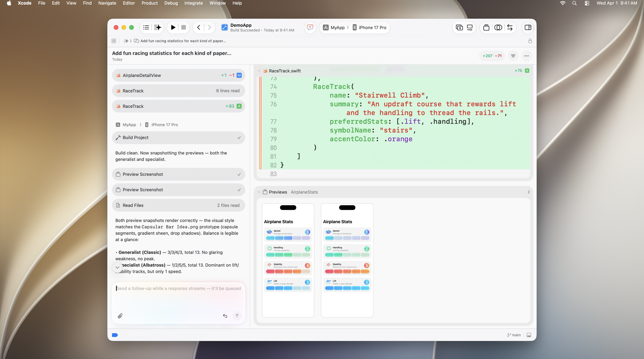The height and width of the screenshot is (359, 644).
Task: Click the swap arrows toolbar icon
Action: pyautogui.click(x=510, y=28)
